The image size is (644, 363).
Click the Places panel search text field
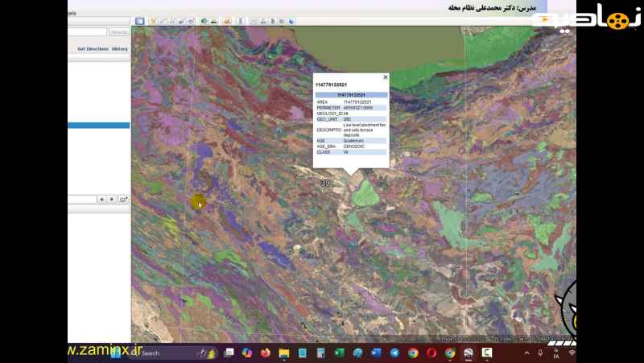point(82,199)
